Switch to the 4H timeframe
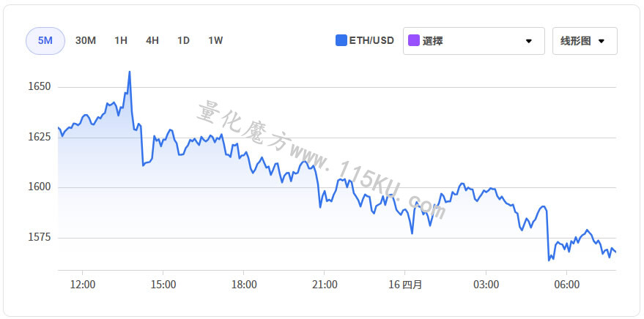644x319 pixels. click(x=152, y=41)
